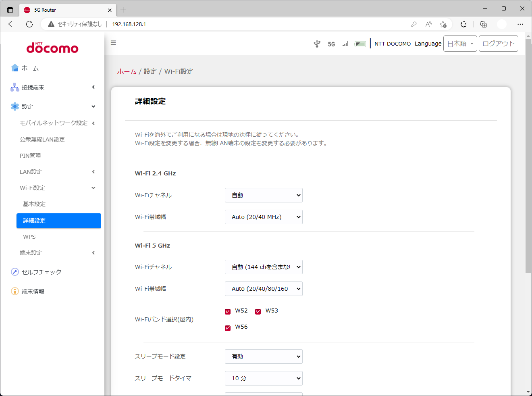Open the WPS settings page

[x=29, y=237]
